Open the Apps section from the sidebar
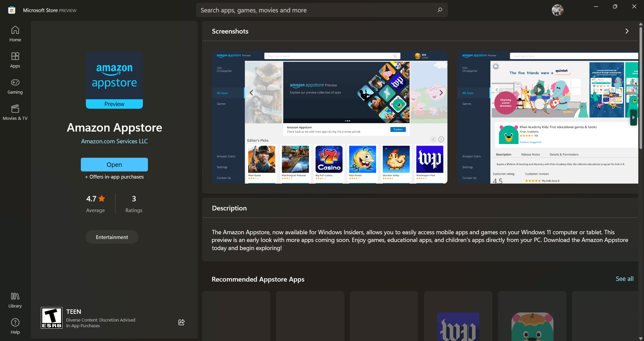Image resolution: width=644 pixels, height=341 pixels. [15, 60]
